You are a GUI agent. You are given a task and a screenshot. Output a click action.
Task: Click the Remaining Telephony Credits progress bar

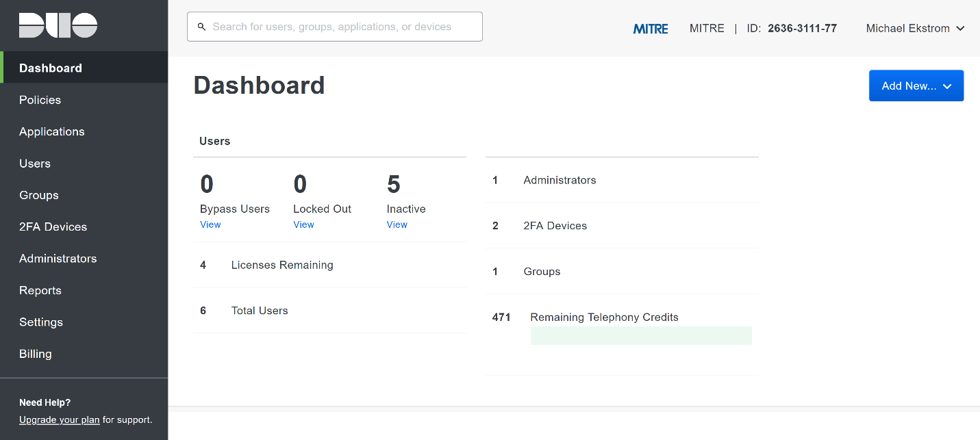point(640,335)
